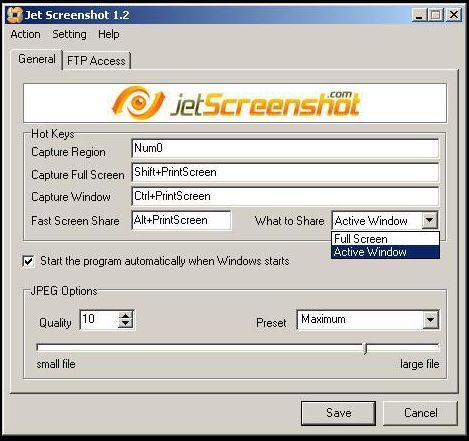This screenshot has height=441, width=469.
Task: Open the What to Share dropdown arrow
Action: tap(430, 220)
